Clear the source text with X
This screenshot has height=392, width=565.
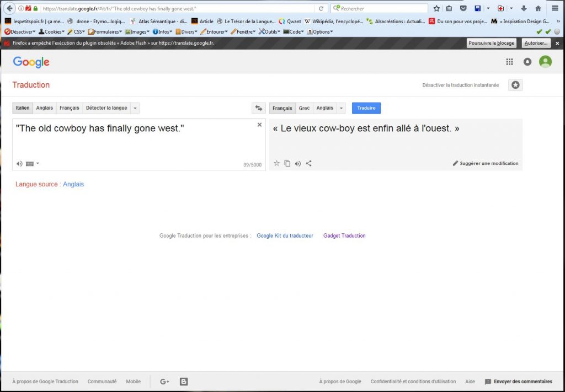click(259, 125)
